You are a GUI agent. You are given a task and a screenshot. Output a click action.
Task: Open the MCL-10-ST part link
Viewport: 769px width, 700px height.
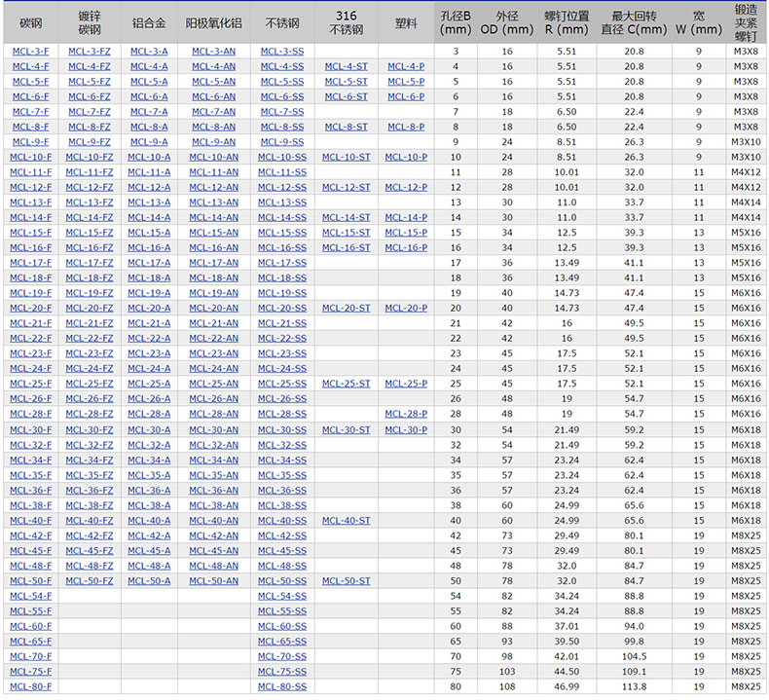click(346, 157)
